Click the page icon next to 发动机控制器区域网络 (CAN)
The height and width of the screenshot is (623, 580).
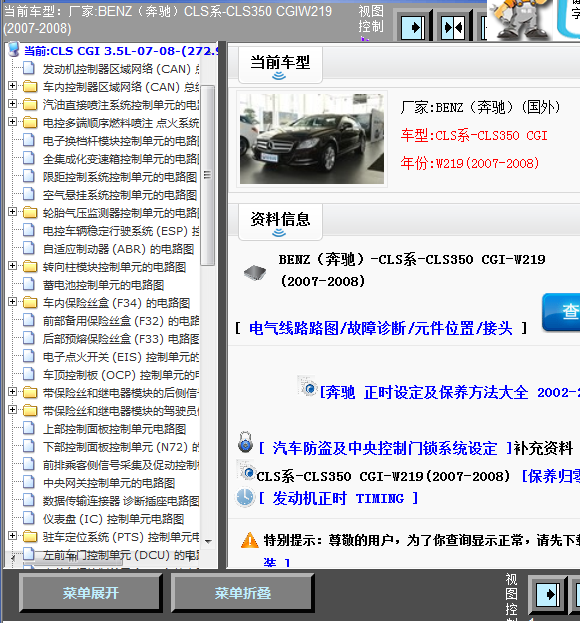(x=29, y=68)
